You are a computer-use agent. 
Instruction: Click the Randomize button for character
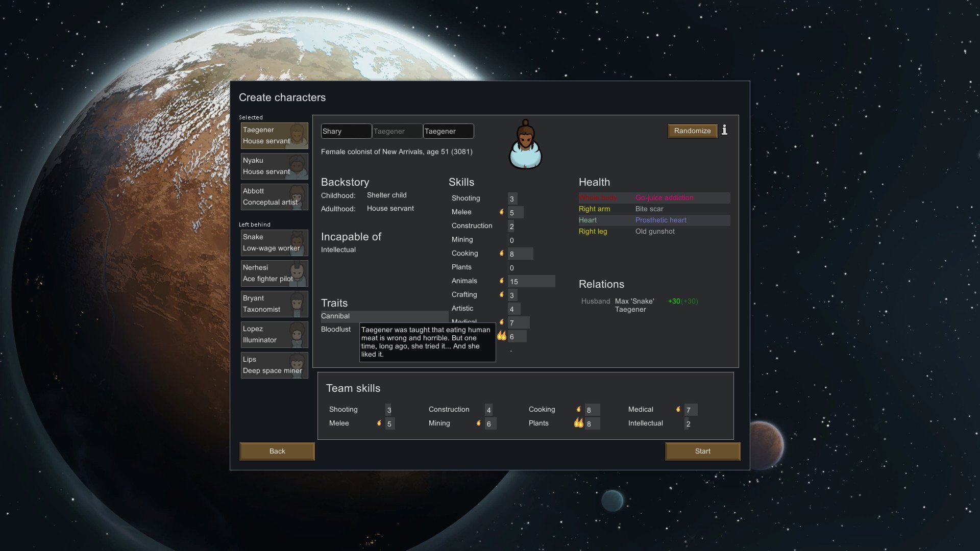tap(692, 131)
